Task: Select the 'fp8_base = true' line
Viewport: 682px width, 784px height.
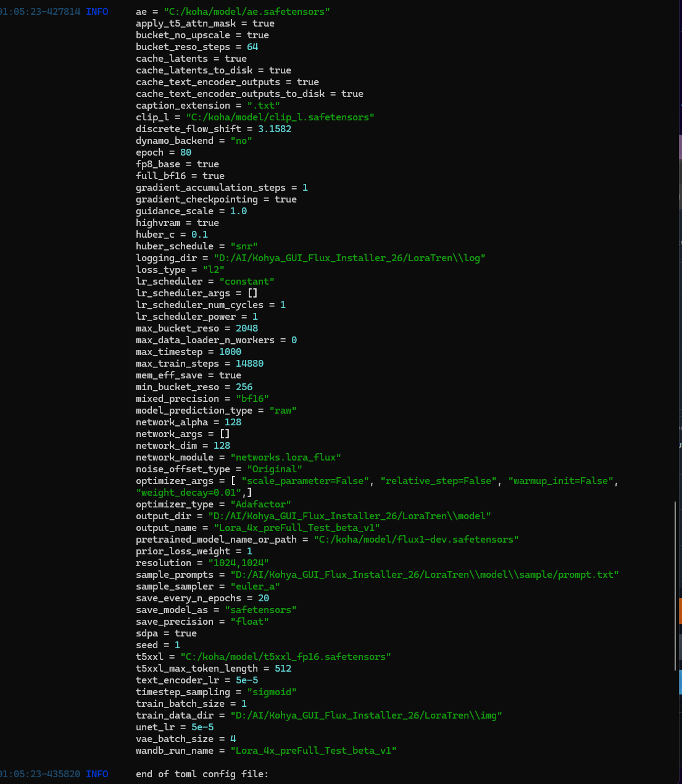Action: [x=177, y=164]
